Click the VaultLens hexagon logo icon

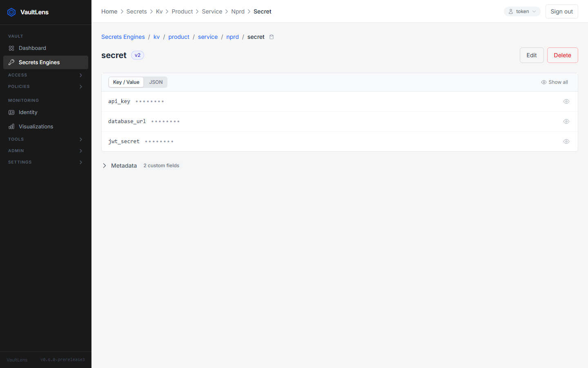pyautogui.click(x=11, y=12)
